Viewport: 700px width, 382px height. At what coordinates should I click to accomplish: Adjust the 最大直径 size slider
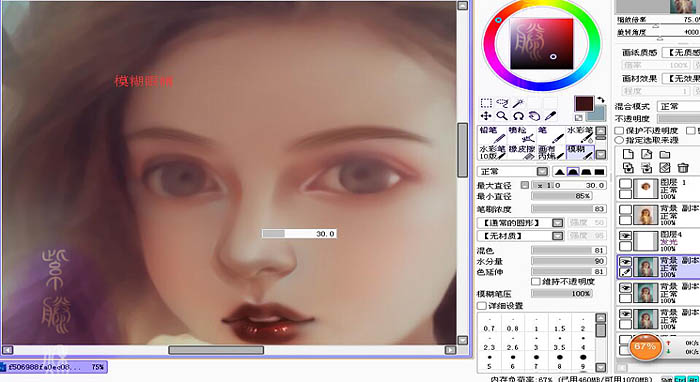[569, 185]
